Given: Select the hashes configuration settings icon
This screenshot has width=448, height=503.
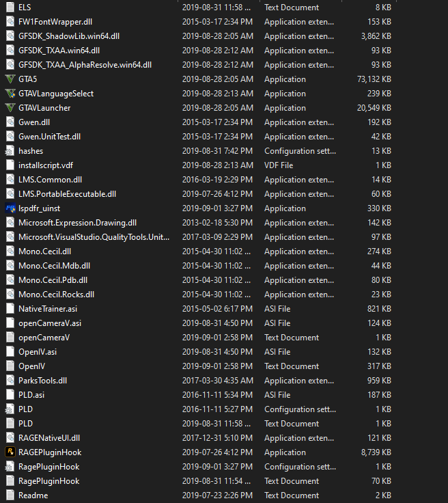Looking at the screenshot, I should [x=10, y=151].
